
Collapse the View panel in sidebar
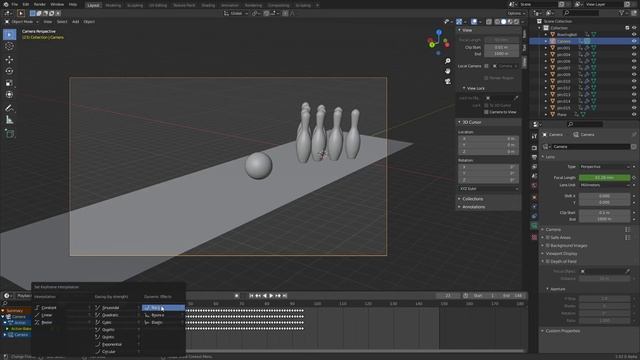(x=460, y=30)
